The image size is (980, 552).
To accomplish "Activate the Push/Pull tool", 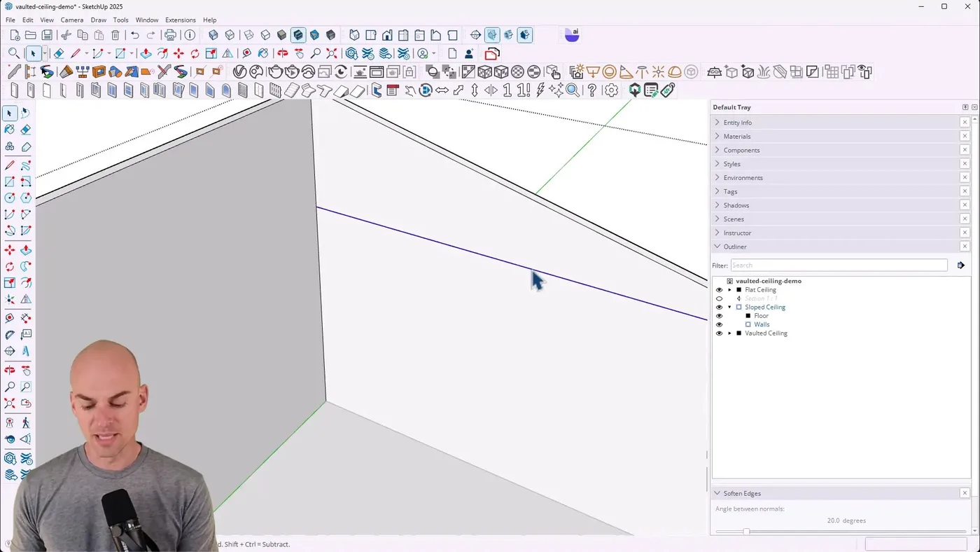I will pyautogui.click(x=146, y=53).
